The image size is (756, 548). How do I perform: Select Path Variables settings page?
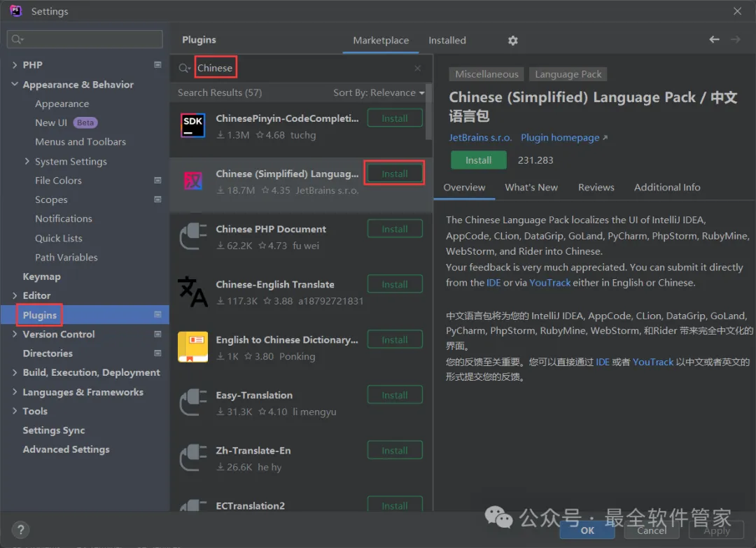click(x=66, y=258)
